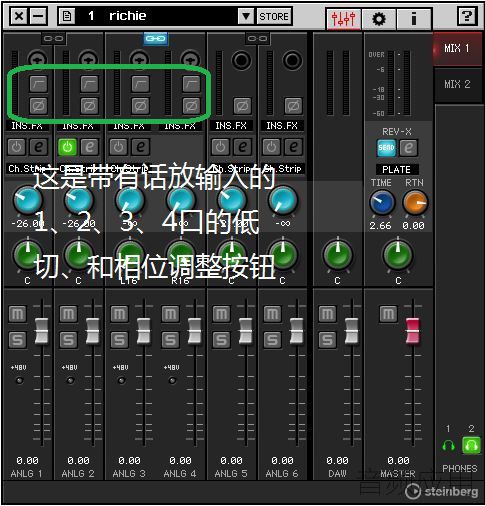Click the orange RTN return knob
This screenshot has width=485, height=506.
click(415, 202)
